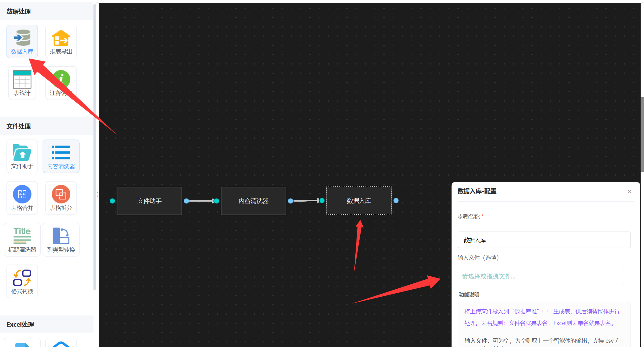Screen dimensions: 644x347
Task: Select the 标题清洗器 Title icon
Action: pos(22,236)
